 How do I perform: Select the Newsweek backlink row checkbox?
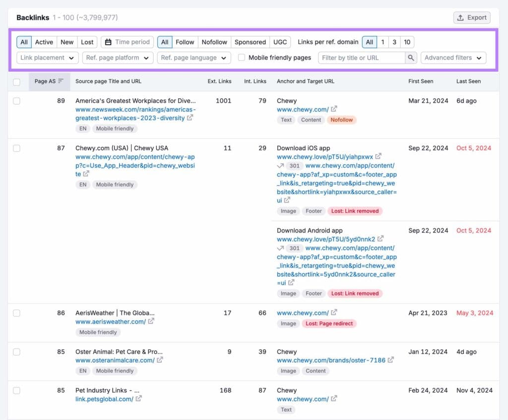17,101
